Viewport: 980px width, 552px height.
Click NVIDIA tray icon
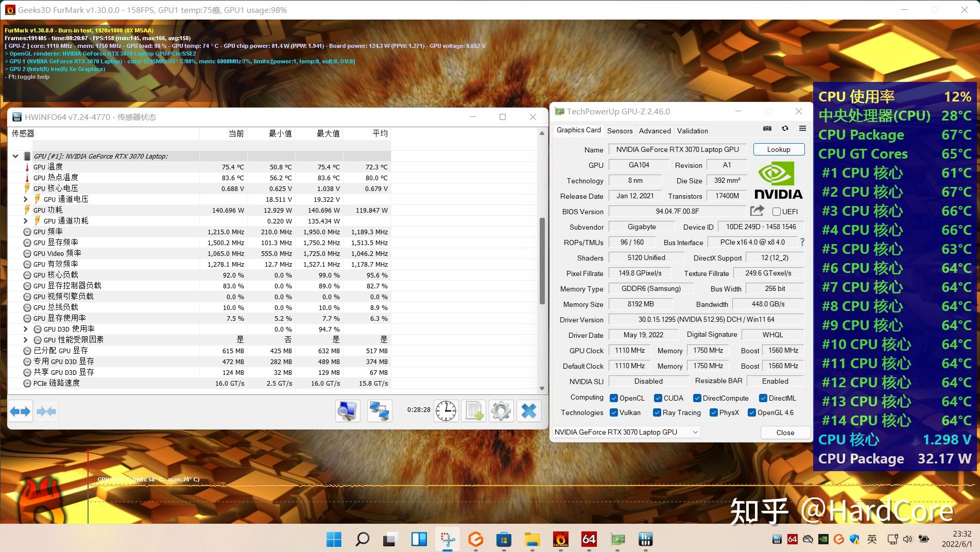(823, 539)
